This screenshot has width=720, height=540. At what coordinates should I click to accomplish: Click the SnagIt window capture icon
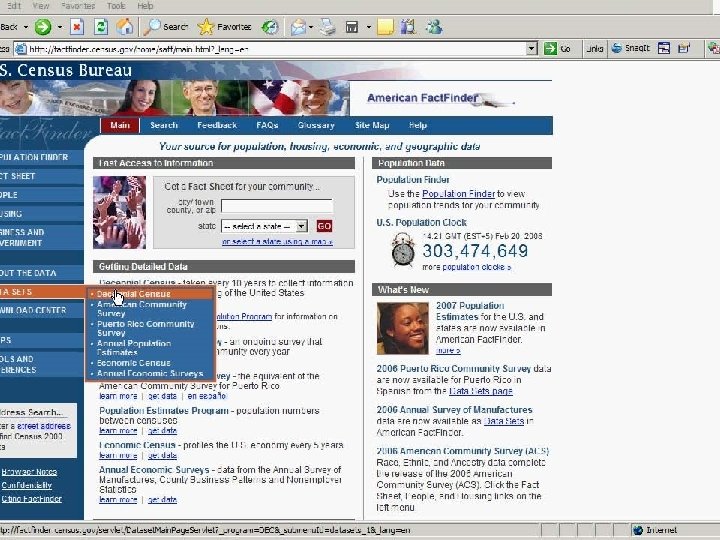click(664, 48)
